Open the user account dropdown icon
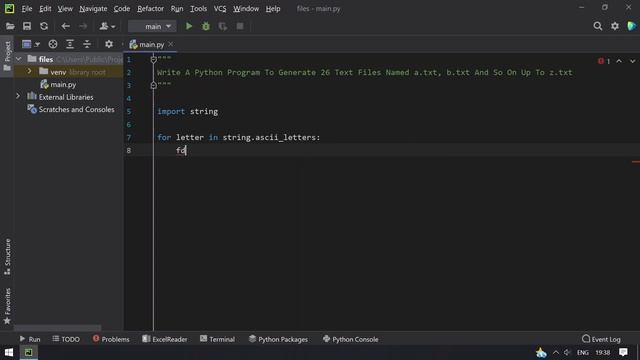The image size is (640, 360). [x=107, y=27]
